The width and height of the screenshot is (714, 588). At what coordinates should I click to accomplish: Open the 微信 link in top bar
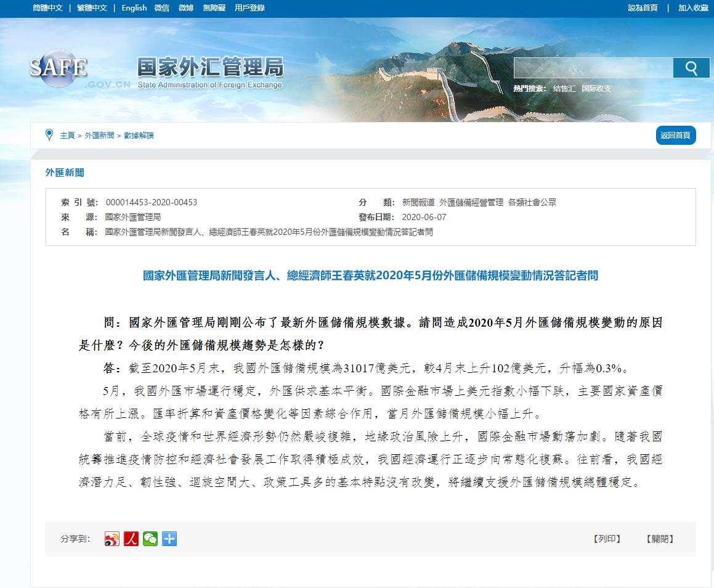click(162, 8)
